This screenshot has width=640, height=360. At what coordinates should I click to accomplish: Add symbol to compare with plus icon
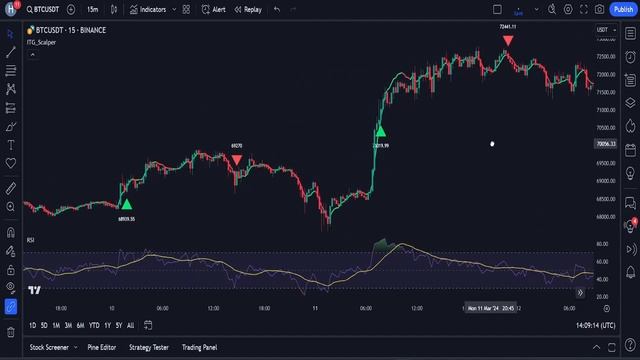pos(71,9)
